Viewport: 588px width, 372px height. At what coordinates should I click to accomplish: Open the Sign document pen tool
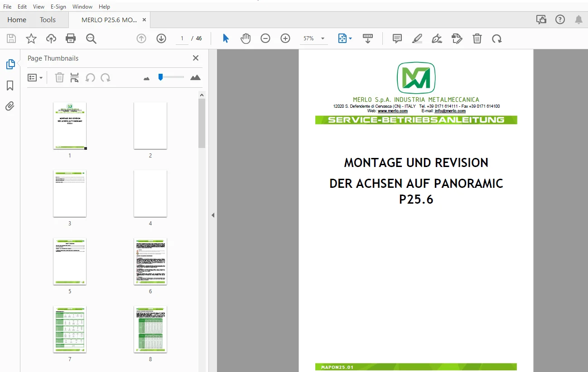437,38
